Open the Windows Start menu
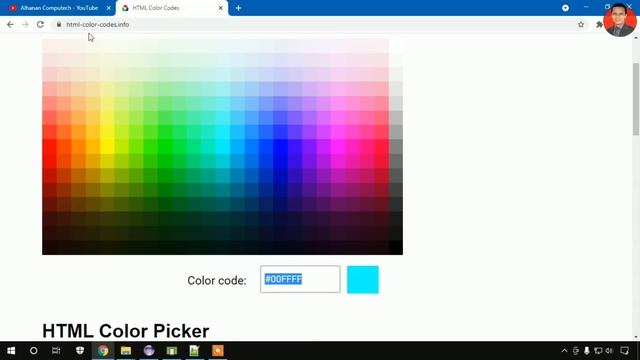Viewport: 640px width, 360px height. (11, 351)
